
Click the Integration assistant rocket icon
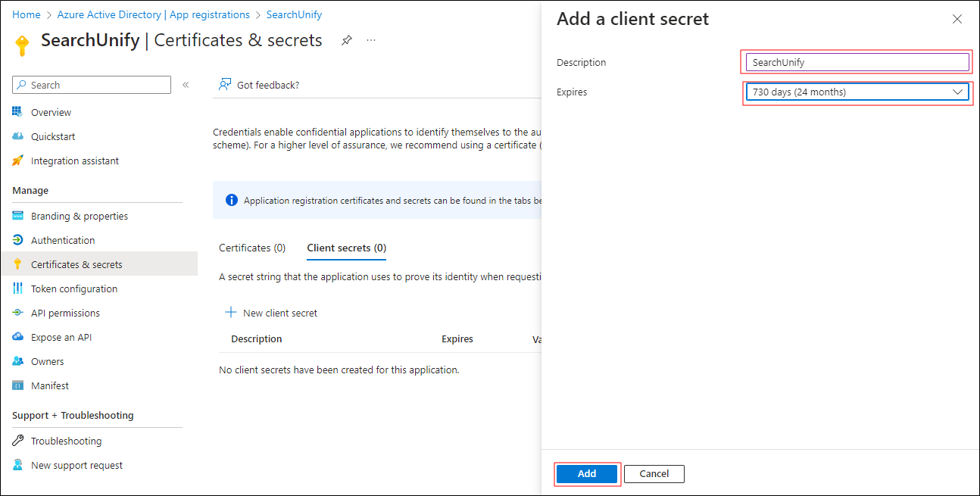pyautogui.click(x=17, y=161)
